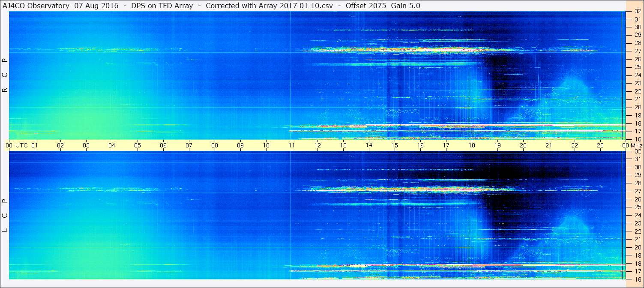This screenshot has height=288, width=644.
Task: Click the 21 hour mark on UTC axis
Action: click(548, 145)
